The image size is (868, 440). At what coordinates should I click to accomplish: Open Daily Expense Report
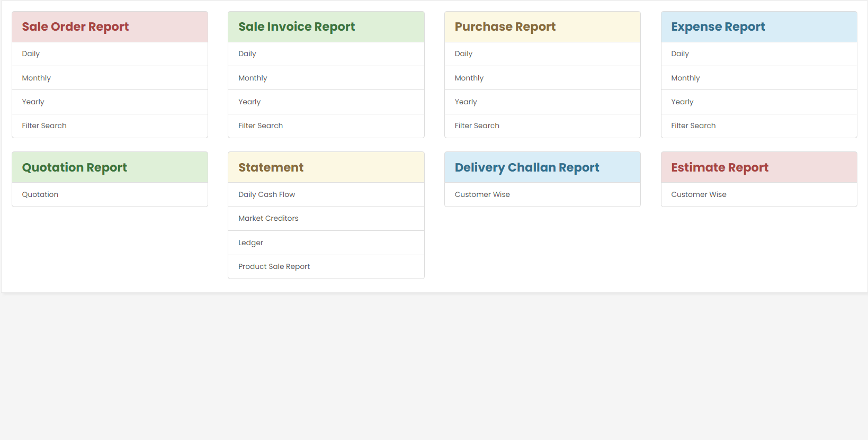pyautogui.click(x=680, y=54)
